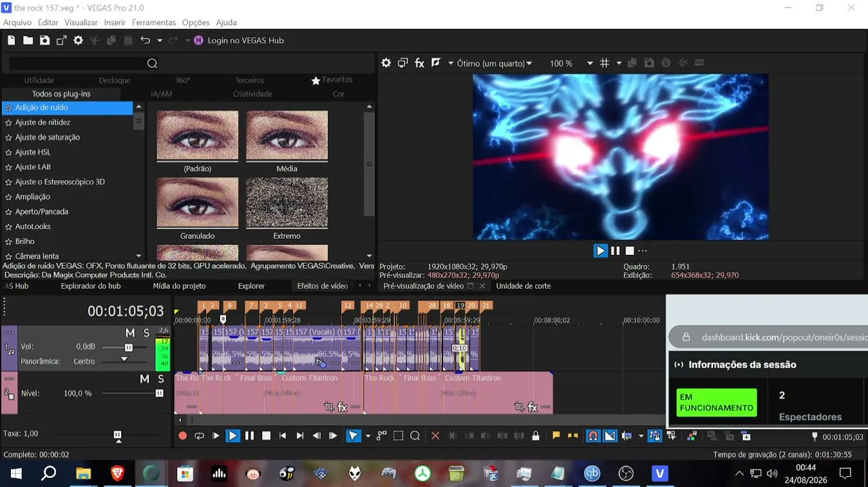Click the Render As export icon
This screenshot has width=868, height=487.
(x=62, y=41)
